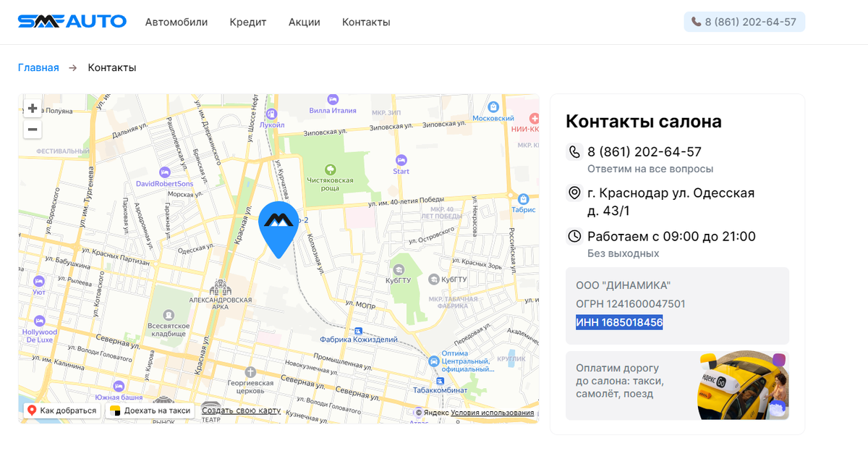This screenshot has height=467, width=868.
Task: Click the Как добраться map button
Action: tap(61, 411)
